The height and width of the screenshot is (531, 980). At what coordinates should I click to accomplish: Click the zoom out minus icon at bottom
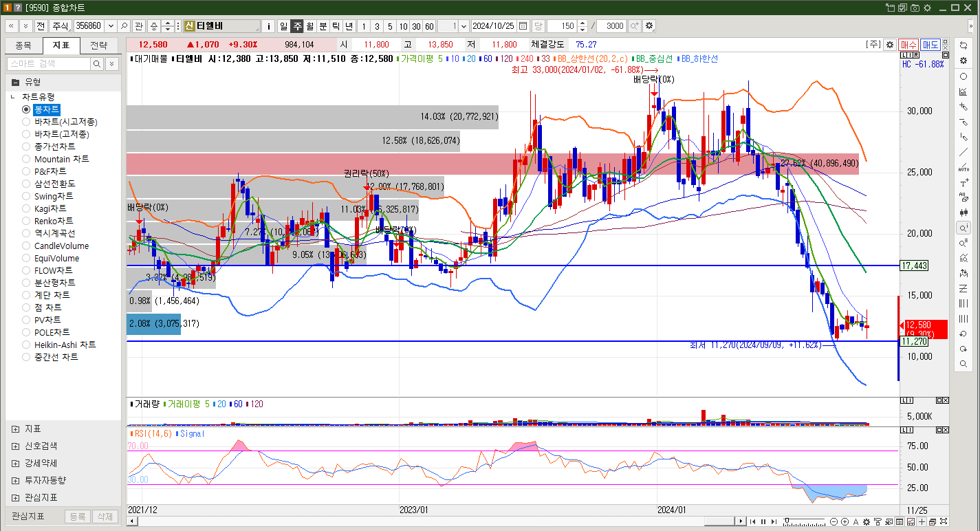click(x=834, y=521)
